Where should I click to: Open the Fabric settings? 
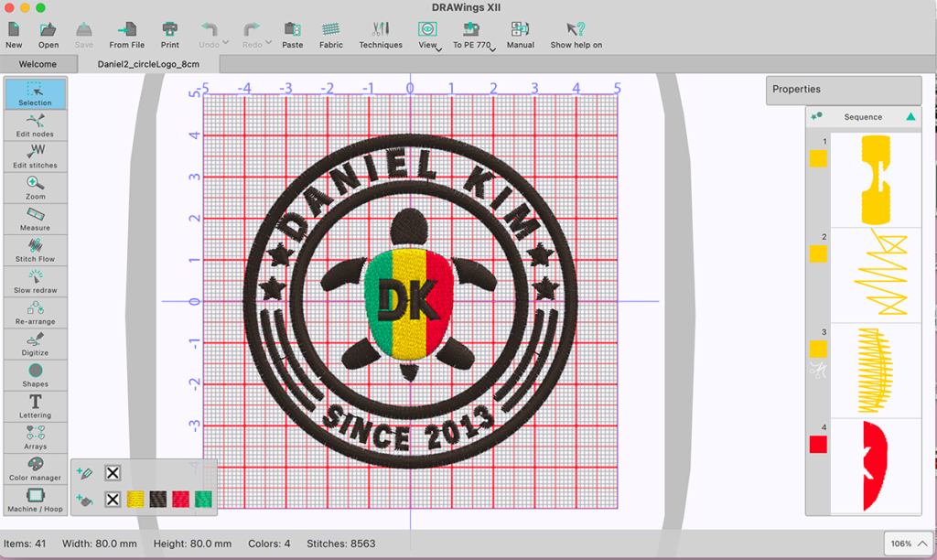point(331,35)
